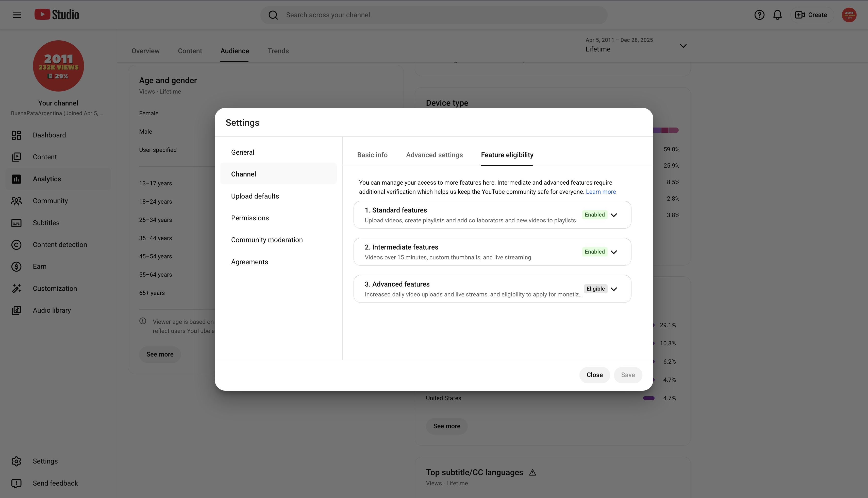The height and width of the screenshot is (498, 868).
Task: Click the Community sidebar icon
Action: (x=16, y=201)
